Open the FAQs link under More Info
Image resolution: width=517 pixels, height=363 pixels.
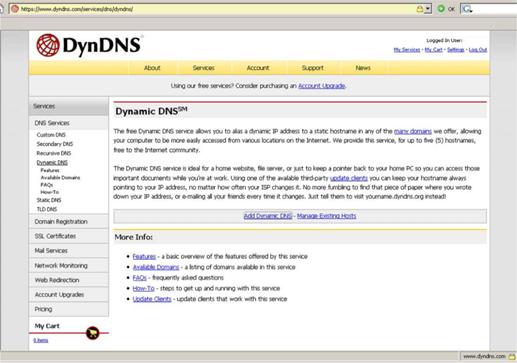pyautogui.click(x=139, y=278)
